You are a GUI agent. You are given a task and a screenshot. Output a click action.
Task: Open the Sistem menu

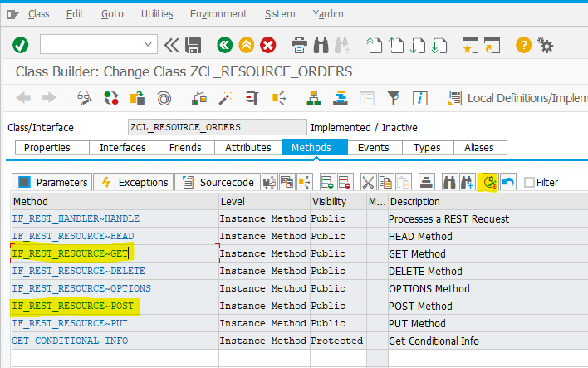point(280,14)
